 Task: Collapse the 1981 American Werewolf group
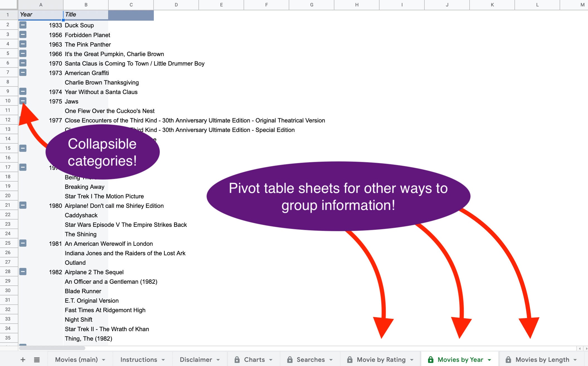coord(23,243)
